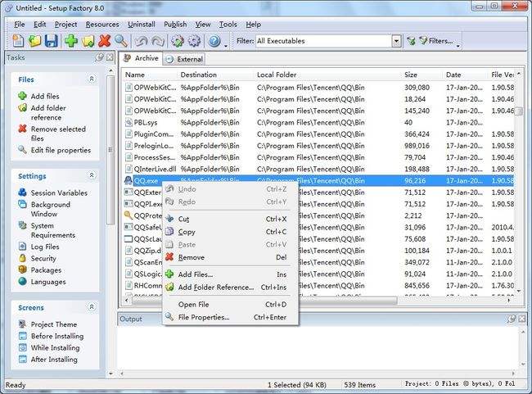Collapse the Screens task group

92,306
